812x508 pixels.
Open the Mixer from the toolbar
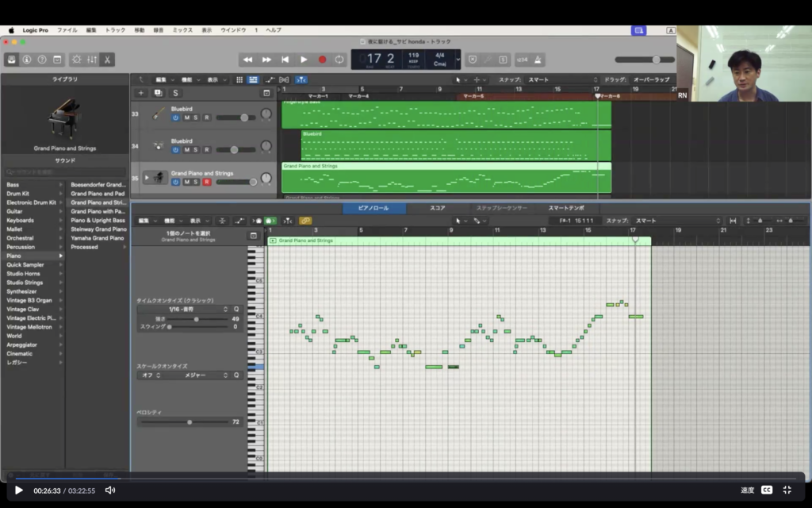(x=91, y=60)
